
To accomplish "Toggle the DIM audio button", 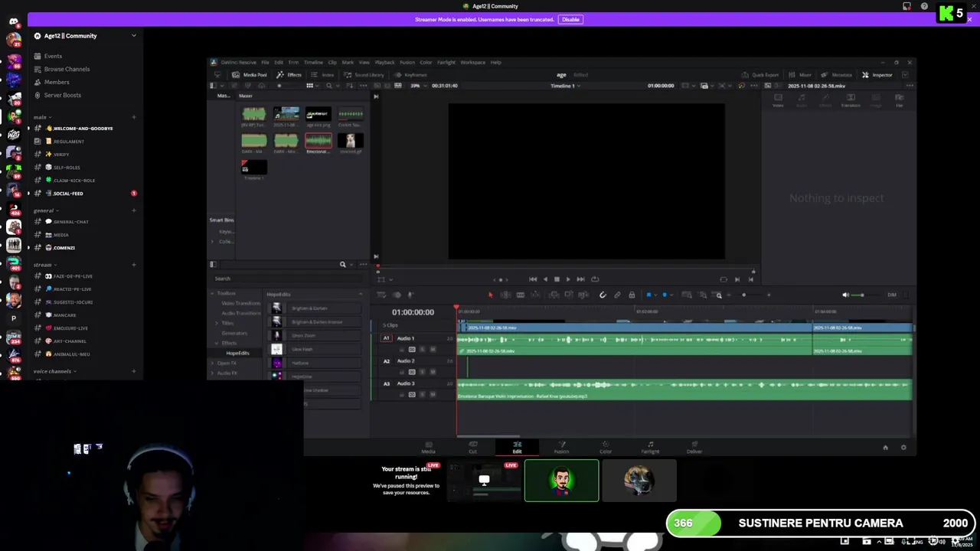I will point(892,295).
